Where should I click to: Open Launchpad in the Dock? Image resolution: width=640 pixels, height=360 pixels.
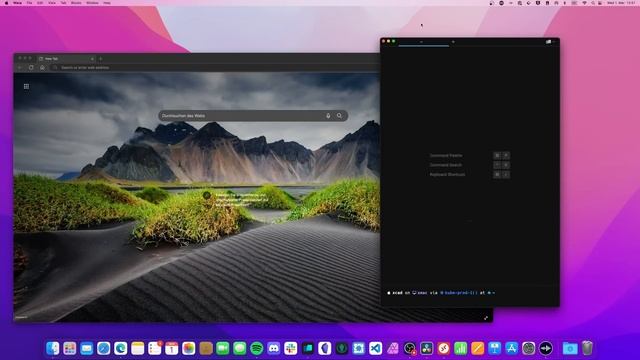[70, 348]
